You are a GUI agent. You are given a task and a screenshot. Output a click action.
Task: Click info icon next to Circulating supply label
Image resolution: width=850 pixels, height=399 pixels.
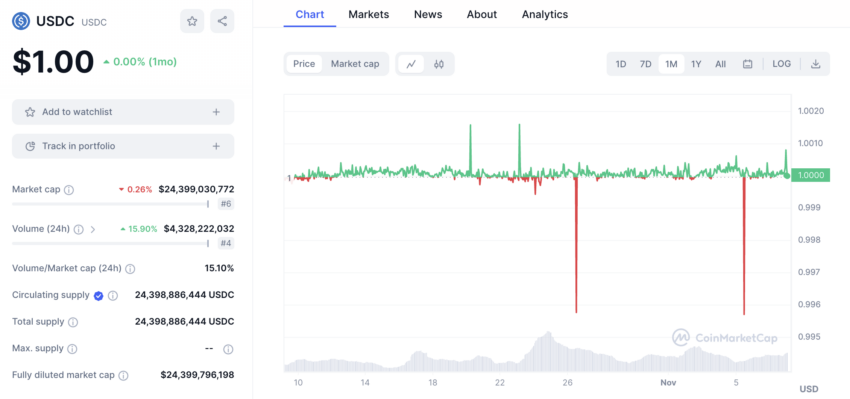point(112,295)
